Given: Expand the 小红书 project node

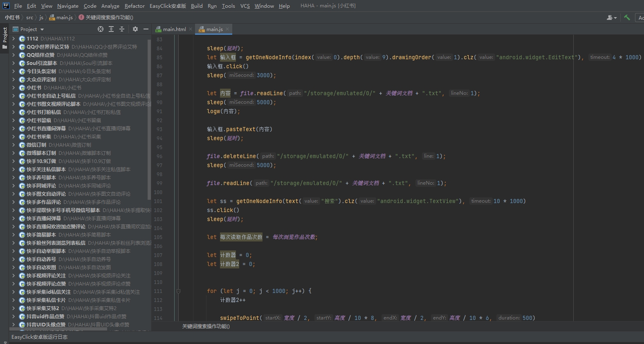Looking at the screenshot, I should [x=13, y=87].
